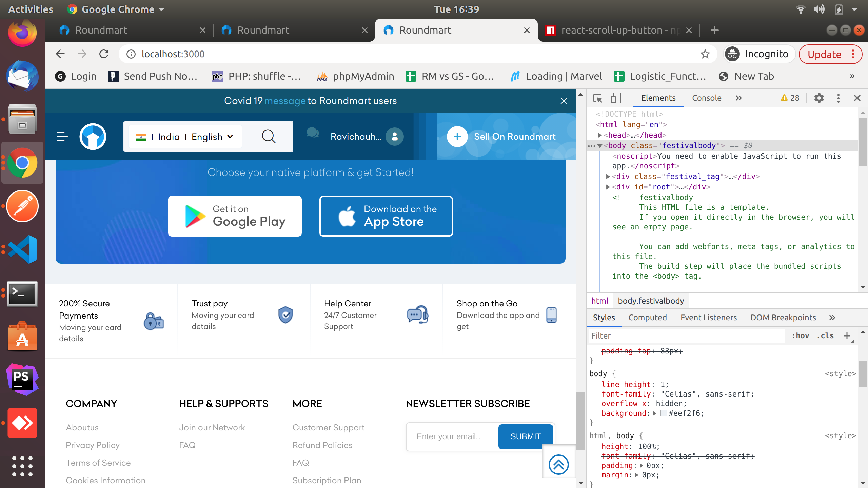Open PhpStorm from the dock
The image size is (868, 488).
click(22, 380)
